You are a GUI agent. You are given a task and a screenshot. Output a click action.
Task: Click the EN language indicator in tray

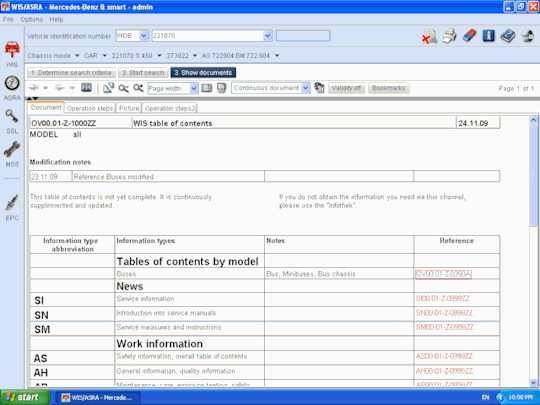tap(486, 397)
